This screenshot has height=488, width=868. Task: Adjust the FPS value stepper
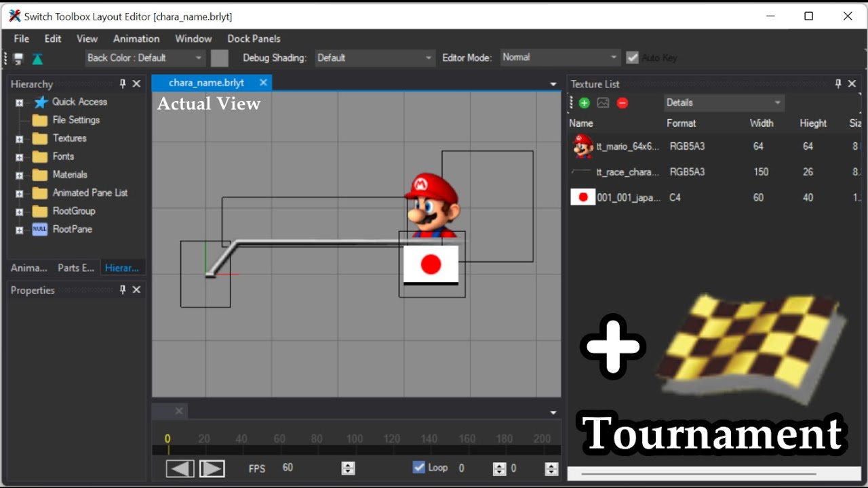tap(348, 468)
